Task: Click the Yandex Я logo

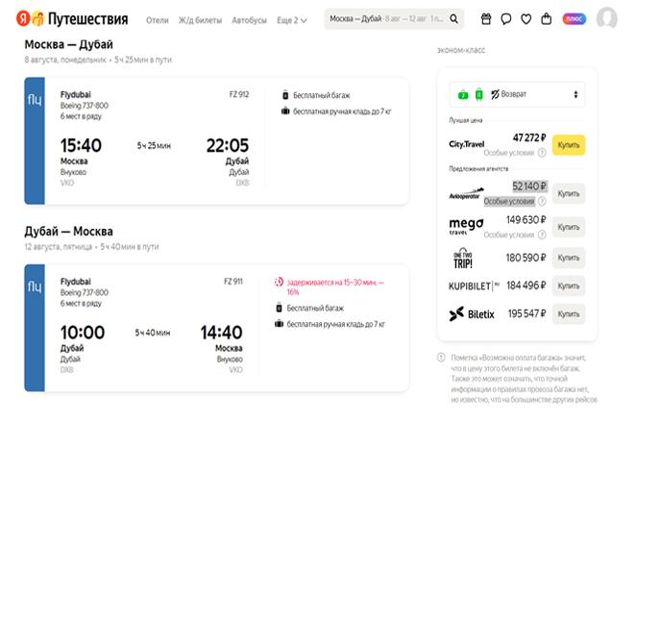Action: coord(23,19)
